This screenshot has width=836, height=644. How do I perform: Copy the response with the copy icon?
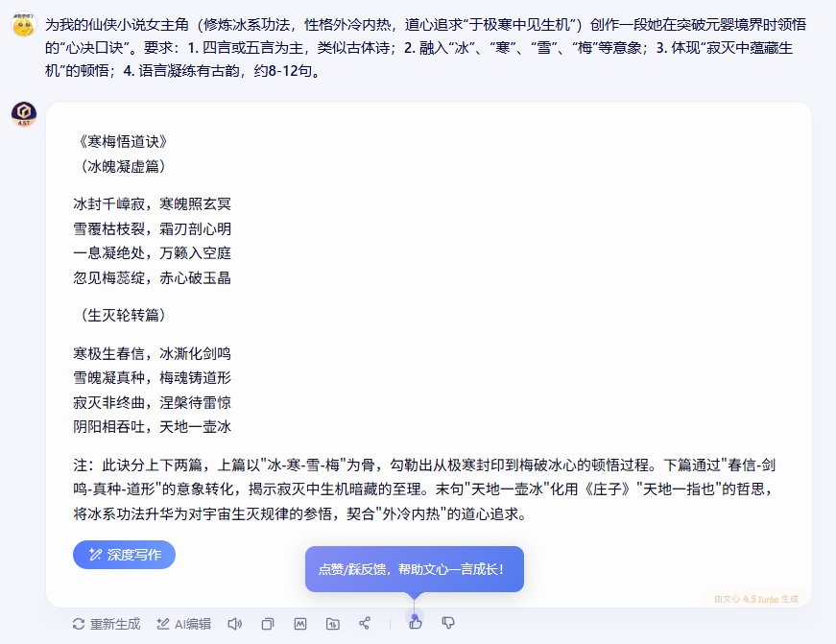pos(268,624)
